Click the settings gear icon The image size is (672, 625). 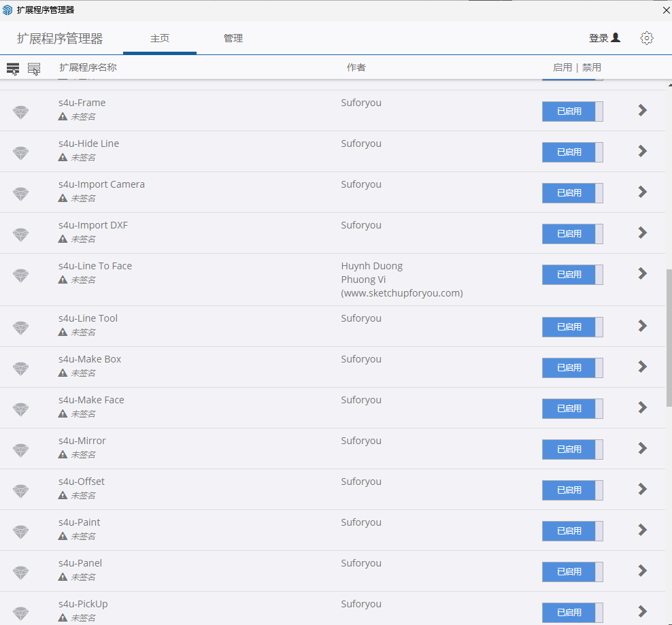pos(646,38)
